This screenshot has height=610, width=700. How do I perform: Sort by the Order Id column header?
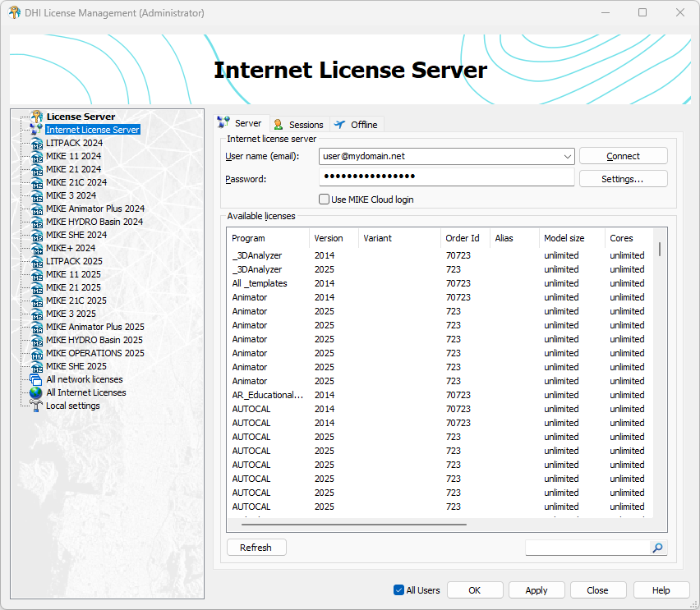466,238
